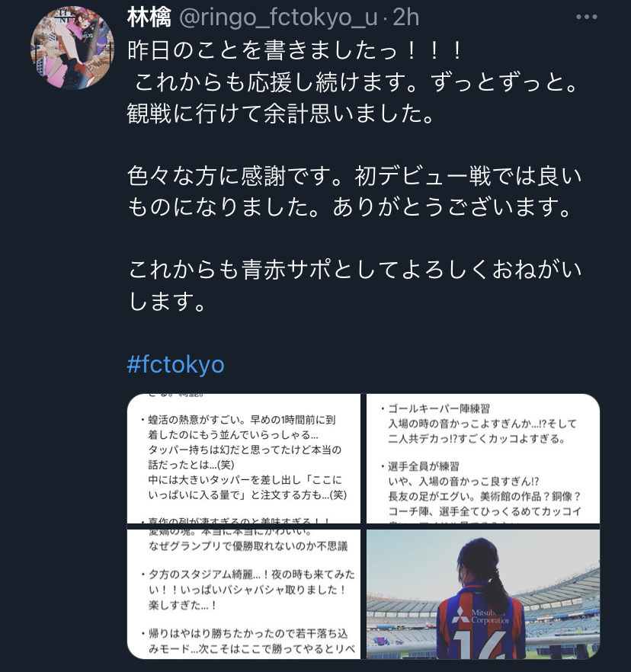The width and height of the screenshot is (631, 672).
Task: Click the tweet line 昨日のことを書きましたっ
Action: [295, 50]
